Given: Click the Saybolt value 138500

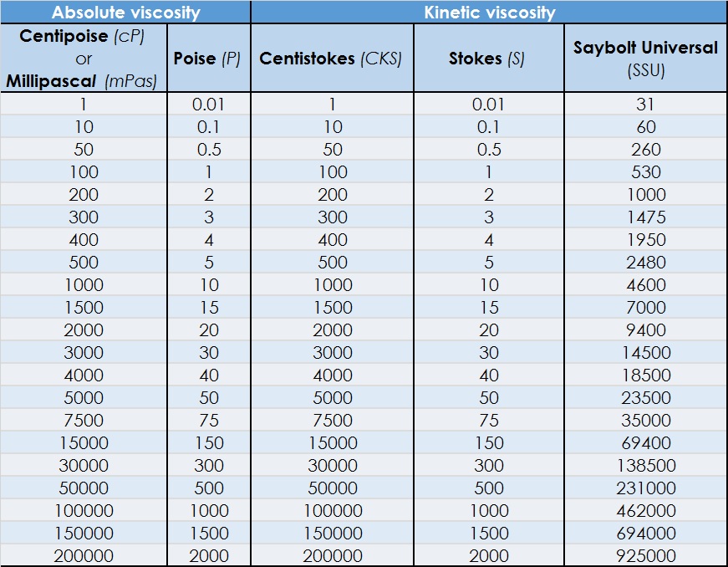Looking at the screenshot, I should tap(646, 465).
